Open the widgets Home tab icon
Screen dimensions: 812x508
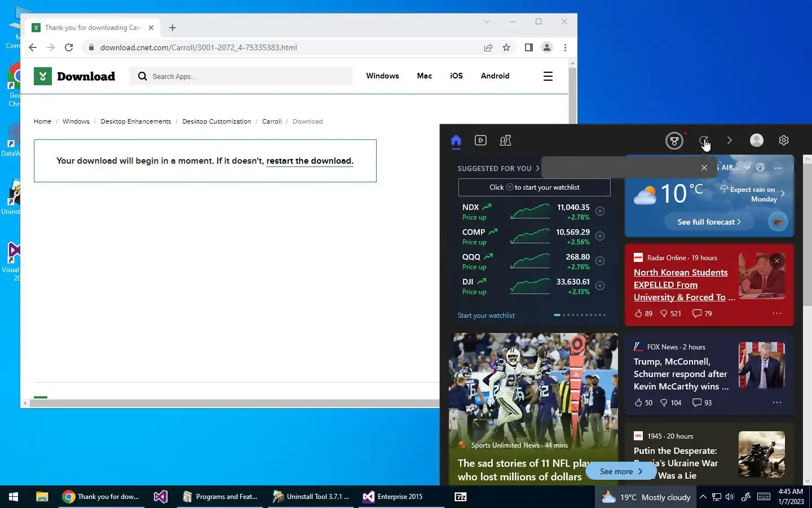[456, 141]
